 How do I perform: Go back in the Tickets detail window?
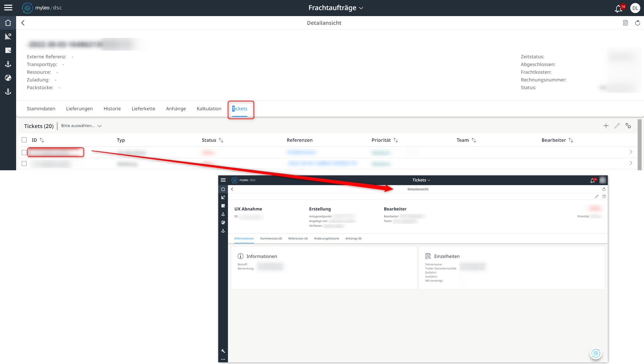(232, 189)
